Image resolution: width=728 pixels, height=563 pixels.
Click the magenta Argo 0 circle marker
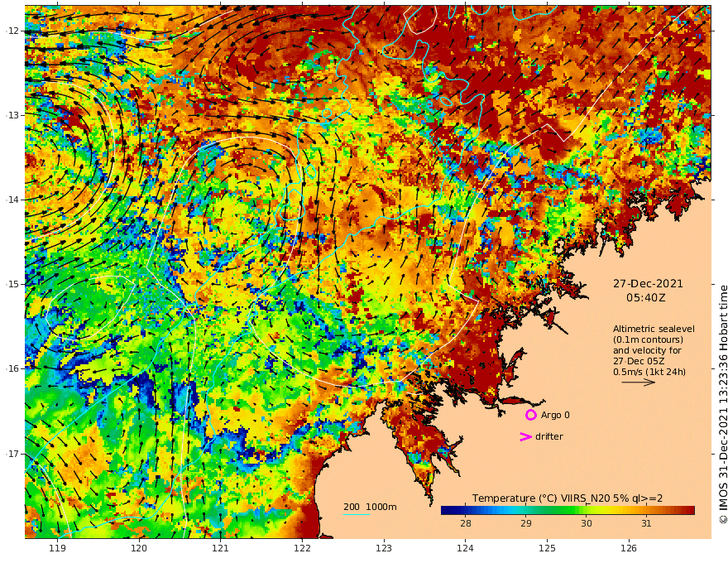pyautogui.click(x=530, y=415)
